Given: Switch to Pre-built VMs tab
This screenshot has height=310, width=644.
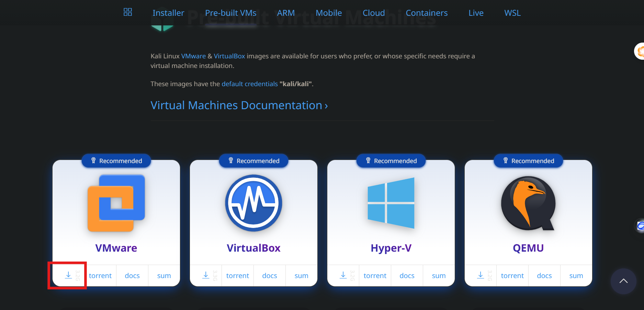Looking at the screenshot, I should coord(231,13).
